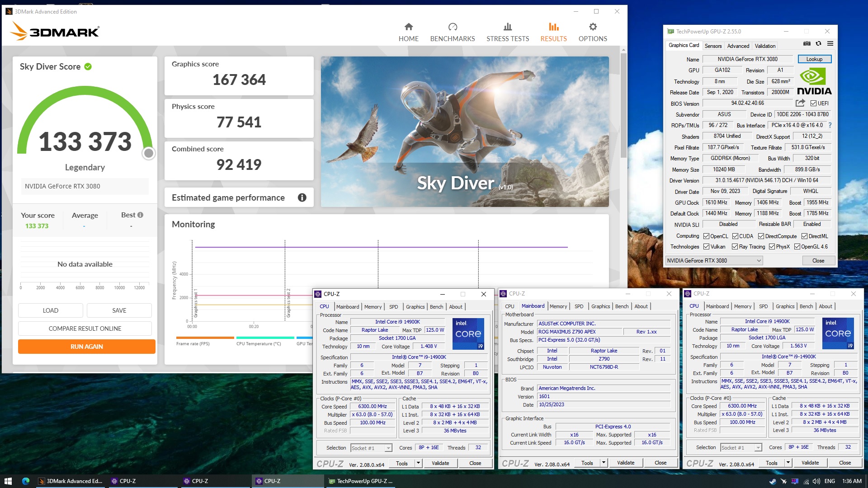The height and width of the screenshot is (488, 868).
Task: Switch to the TechPowerUp GPU-Z taskbar button
Action: 361,481
